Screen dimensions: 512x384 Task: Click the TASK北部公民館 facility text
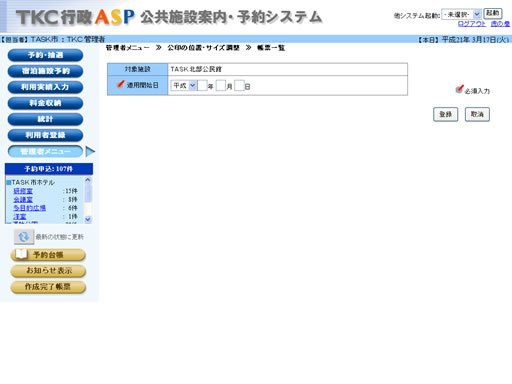pyautogui.click(x=196, y=69)
